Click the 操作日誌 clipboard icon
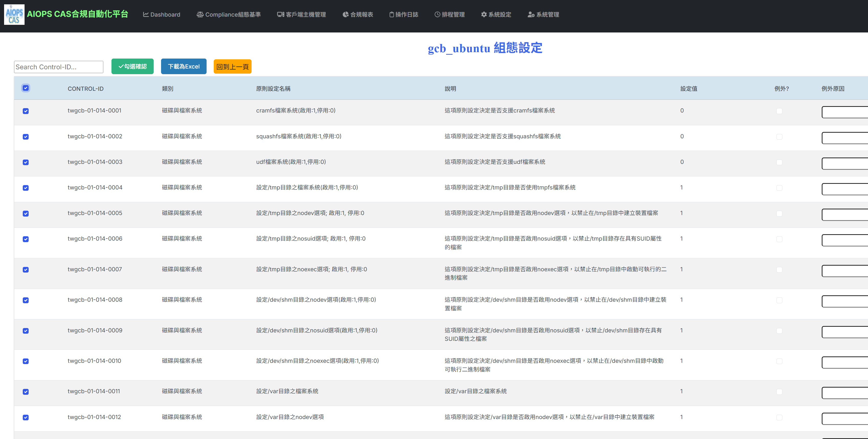The image size is (868, 439). coord(391,15)
